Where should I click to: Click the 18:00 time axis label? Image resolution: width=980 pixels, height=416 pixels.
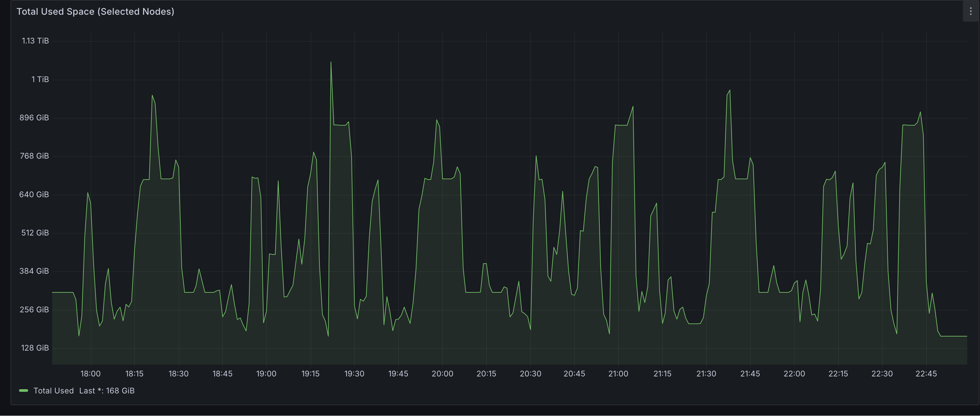(91, 373)
